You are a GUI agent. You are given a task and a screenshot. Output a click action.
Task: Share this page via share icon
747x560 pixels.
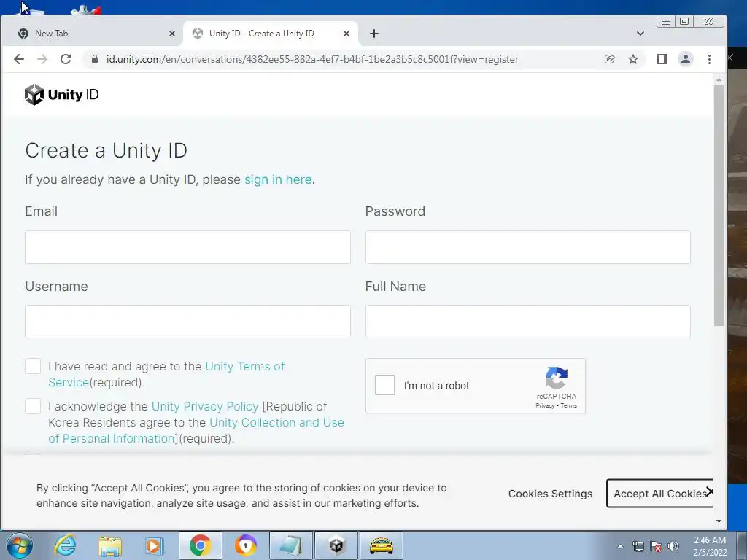609,59
